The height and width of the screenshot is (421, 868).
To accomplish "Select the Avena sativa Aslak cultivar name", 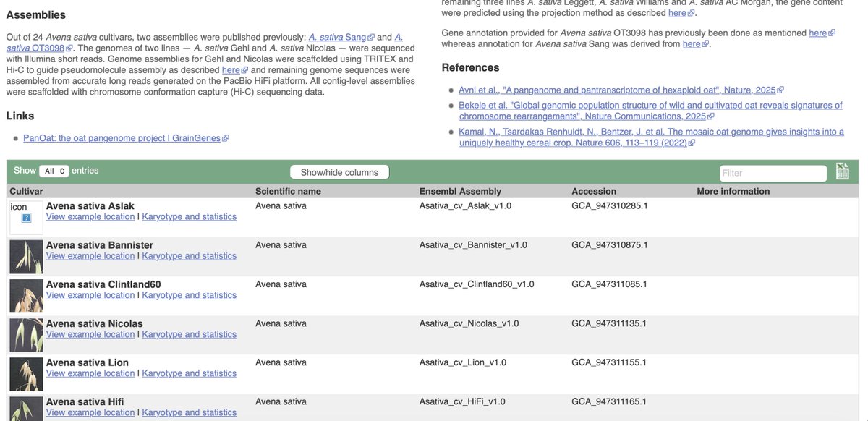I will (x=90, y=206).
